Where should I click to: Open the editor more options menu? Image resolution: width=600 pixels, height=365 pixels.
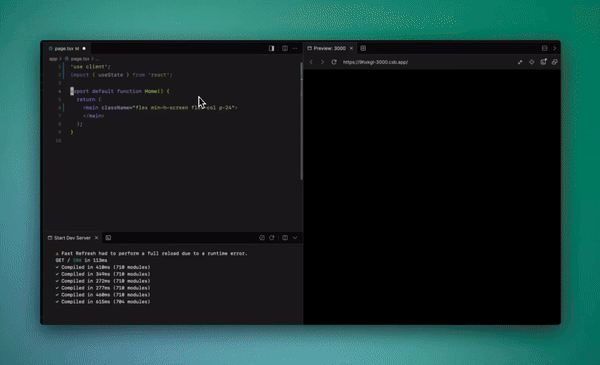click(x=295, y=48)
